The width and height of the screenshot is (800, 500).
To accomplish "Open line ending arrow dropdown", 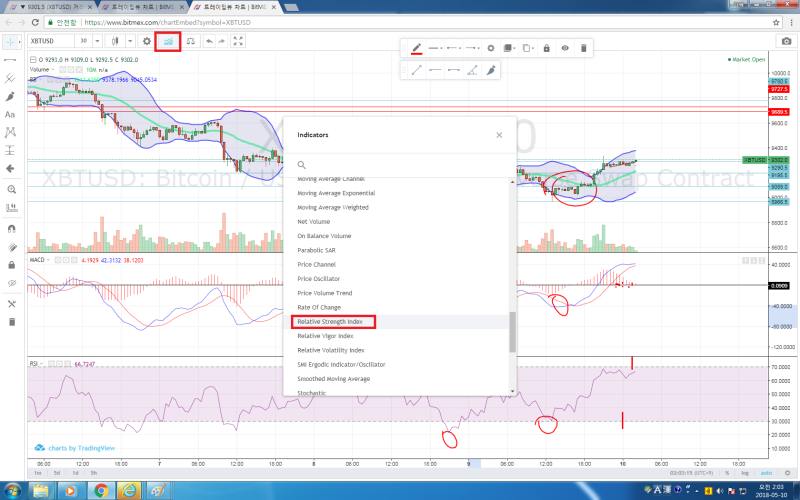I will [x=472, y=48].
